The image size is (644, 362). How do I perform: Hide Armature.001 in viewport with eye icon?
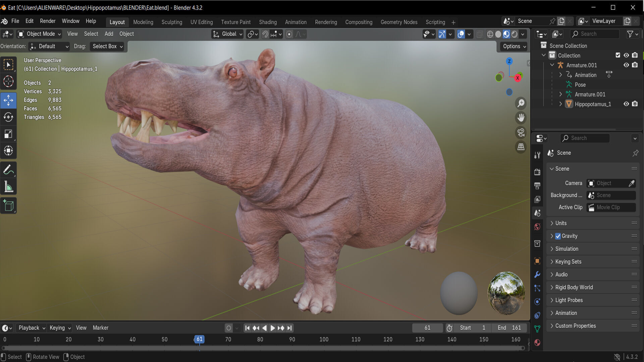[x=626, y=65]
